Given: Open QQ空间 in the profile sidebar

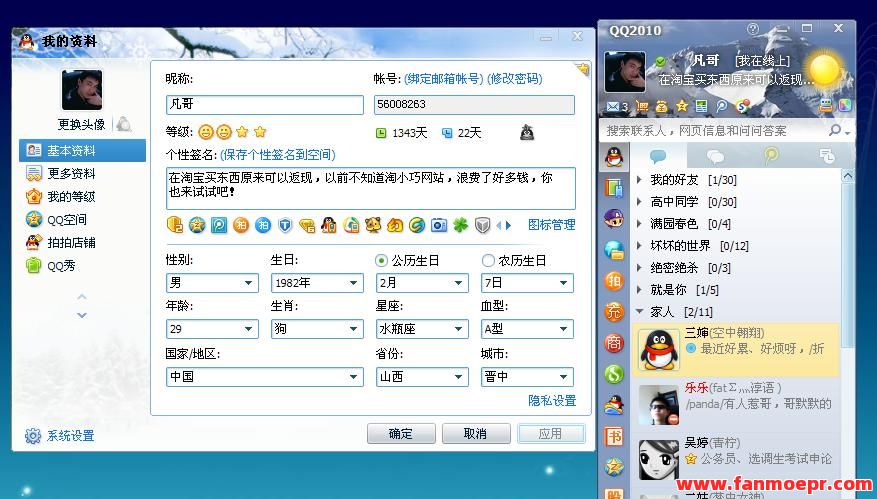Looking at the screenshot, I should (x=83, y=219).
